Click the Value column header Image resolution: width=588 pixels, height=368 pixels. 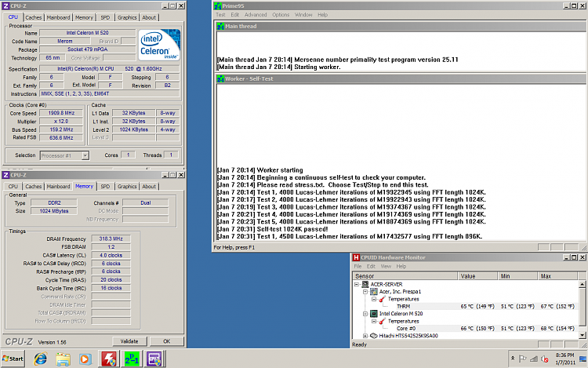tap(477, 276)
